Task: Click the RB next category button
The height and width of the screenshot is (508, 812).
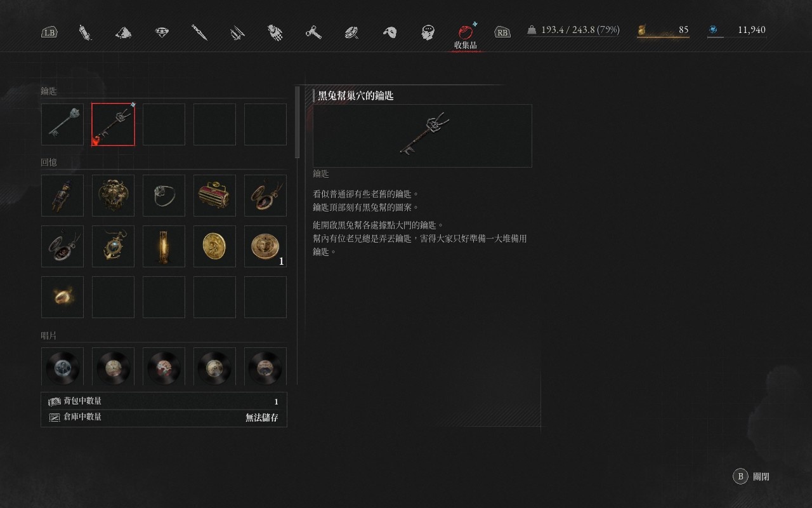Action: [502, 32]
